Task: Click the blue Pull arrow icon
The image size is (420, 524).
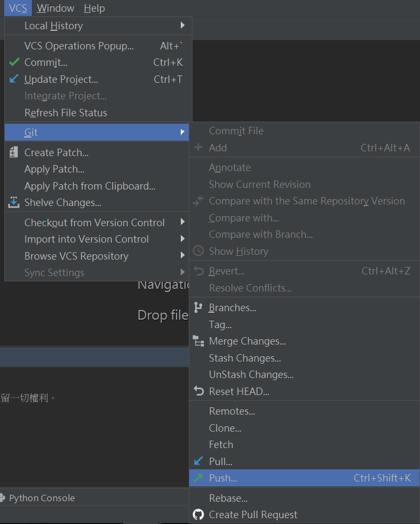Action: [x=198, y=461]
